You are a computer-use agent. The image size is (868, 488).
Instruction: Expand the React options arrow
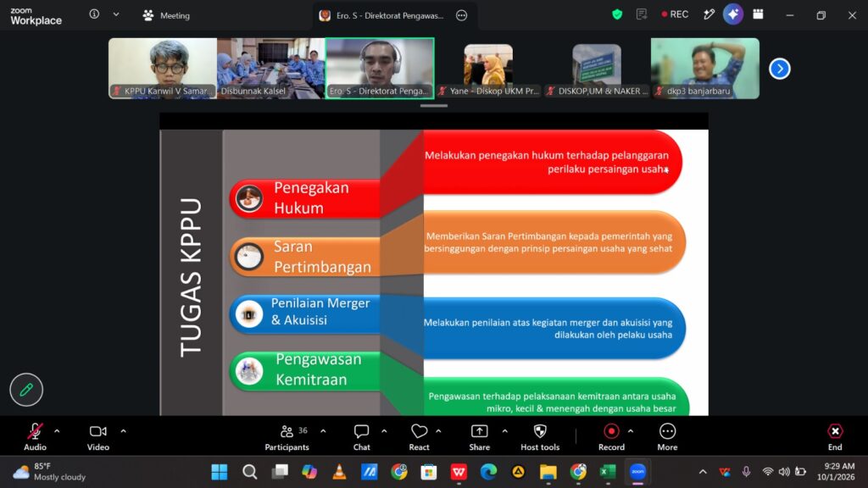click(438, 431)
